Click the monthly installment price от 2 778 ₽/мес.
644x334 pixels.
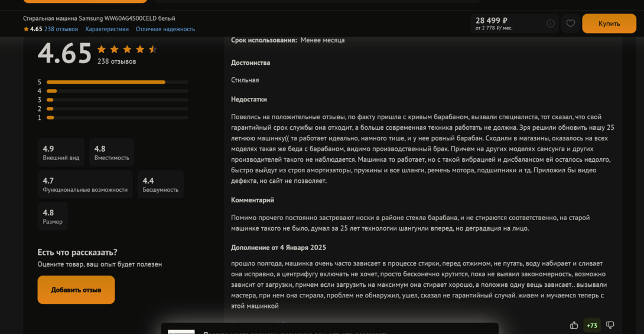494,28
